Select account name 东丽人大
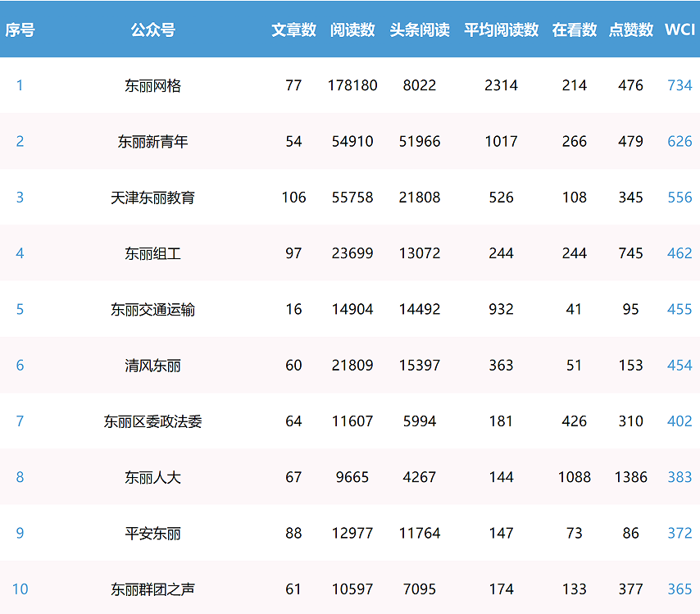Viewport: 700px width, 614px height. [x=152, y=477]
